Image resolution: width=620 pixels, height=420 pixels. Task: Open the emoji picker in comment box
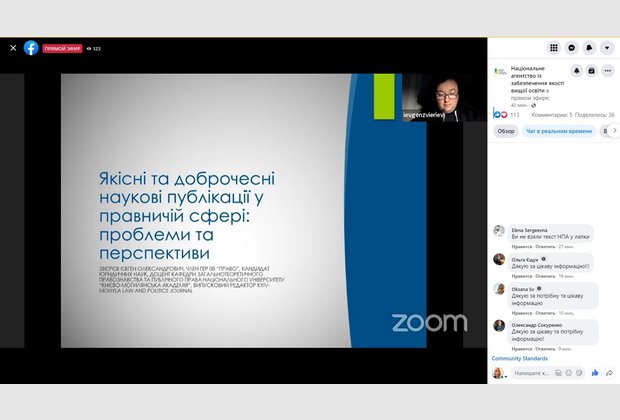click(x=569, y=373)
